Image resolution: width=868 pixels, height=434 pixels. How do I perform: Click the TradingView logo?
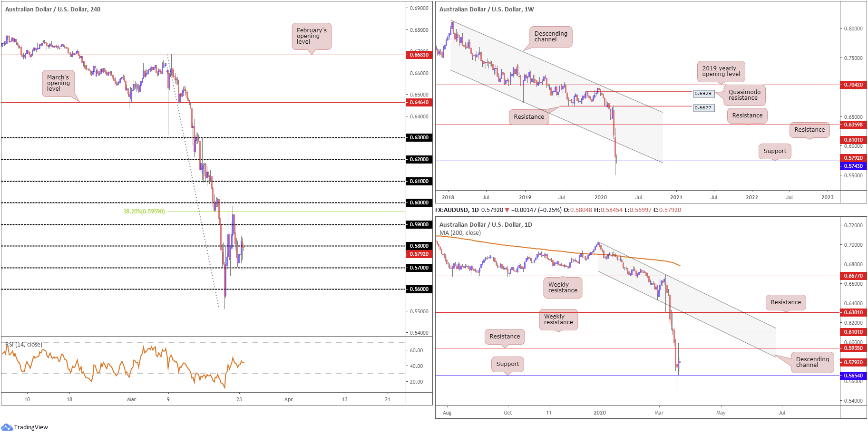click(x=25, y=427)
